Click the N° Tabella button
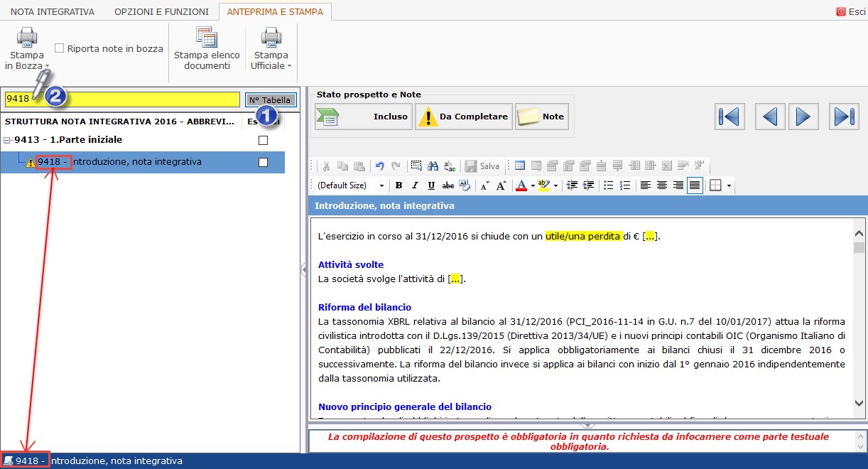The height and width of the screenshot is (469, 868). 270,100
